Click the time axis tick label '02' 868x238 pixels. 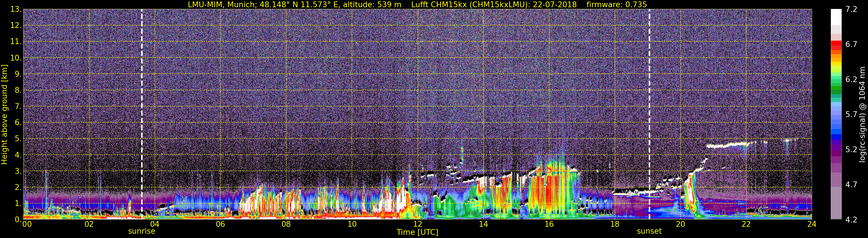(89, 224)
